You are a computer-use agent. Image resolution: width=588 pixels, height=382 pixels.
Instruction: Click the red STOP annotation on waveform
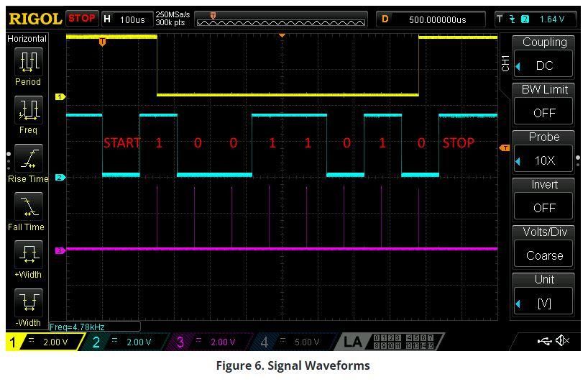pyautogui.click(x=458, y=143)
